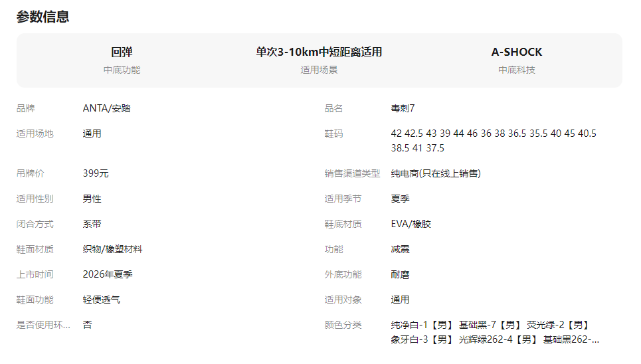Image resolution: width=641 pixels, height=364 pixels.
Task: Click the ANTA/安踏 brand value
Action: (106, 108)
